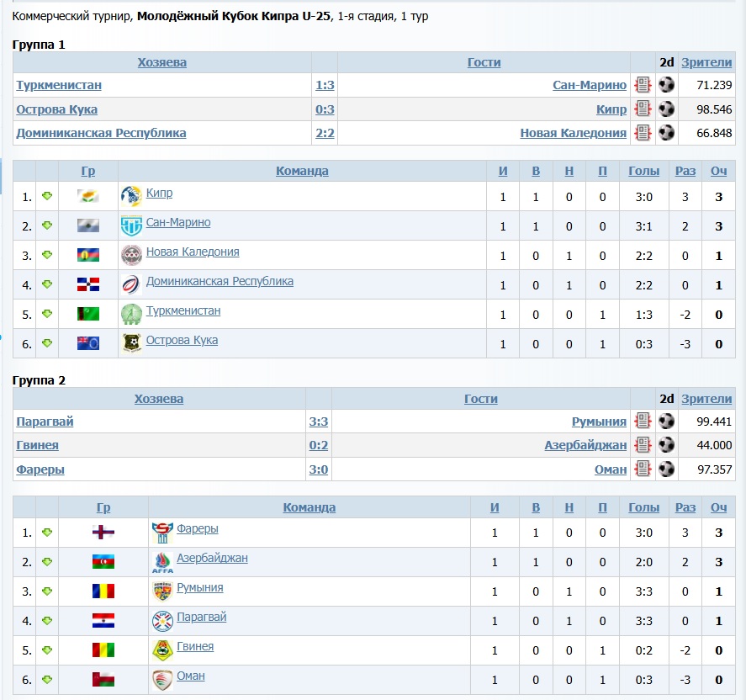
Task: Click Хозяева header in Group 2 matches
Action: tap(159, 399)
